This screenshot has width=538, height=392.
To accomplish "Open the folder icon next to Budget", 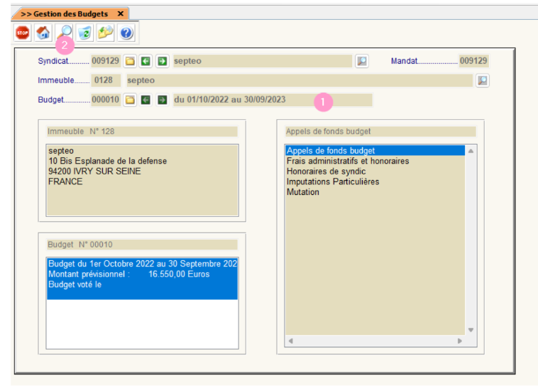I will point(130,100).
